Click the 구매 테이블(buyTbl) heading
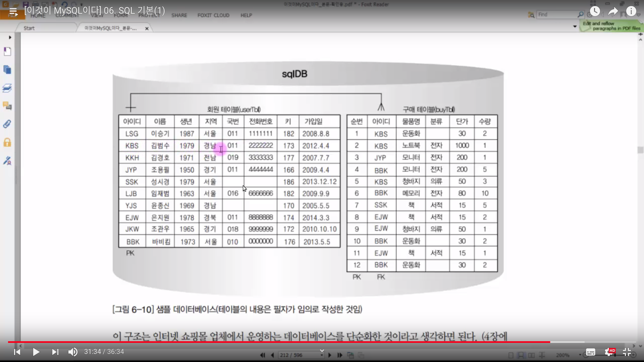644x362 pixels. (429, 109)
